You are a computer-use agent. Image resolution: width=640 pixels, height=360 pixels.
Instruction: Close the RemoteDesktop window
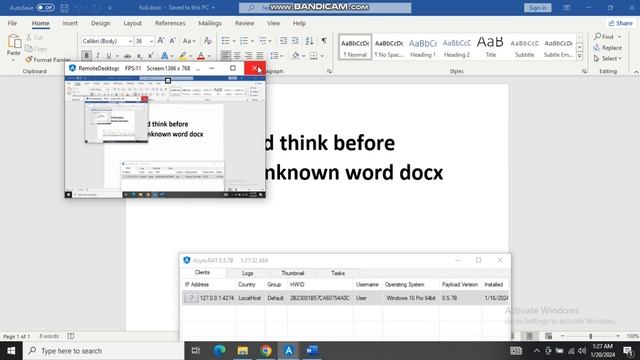[255, 68]
